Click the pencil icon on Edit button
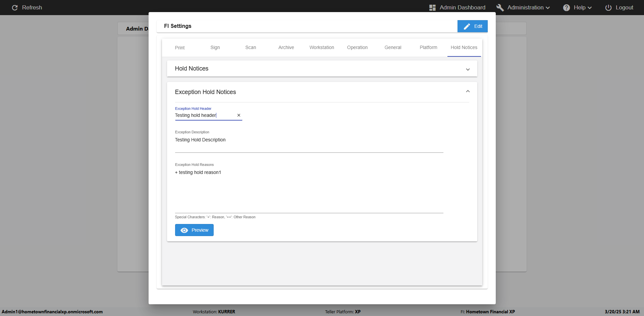The height and width of the screenshot is (316, 644). point(467,27)
